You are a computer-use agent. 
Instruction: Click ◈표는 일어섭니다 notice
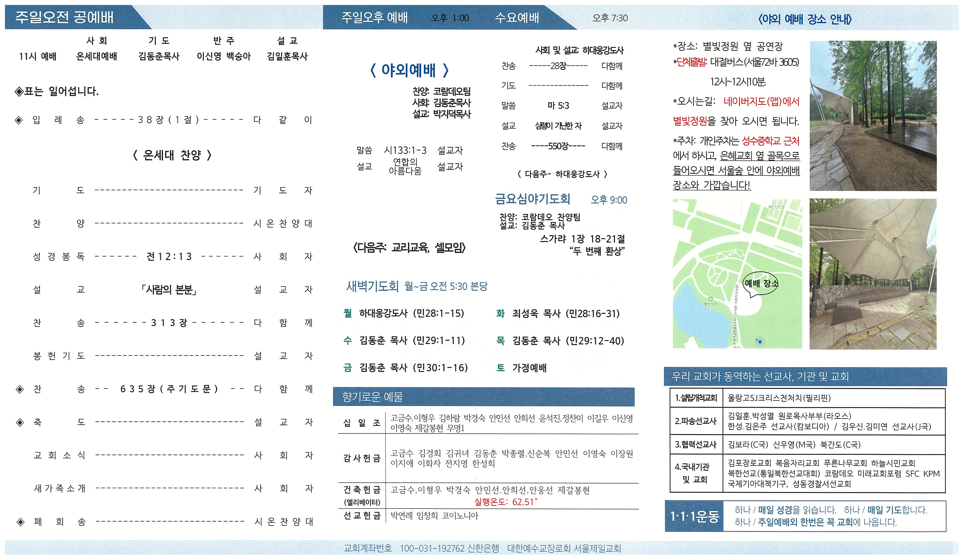56,91
